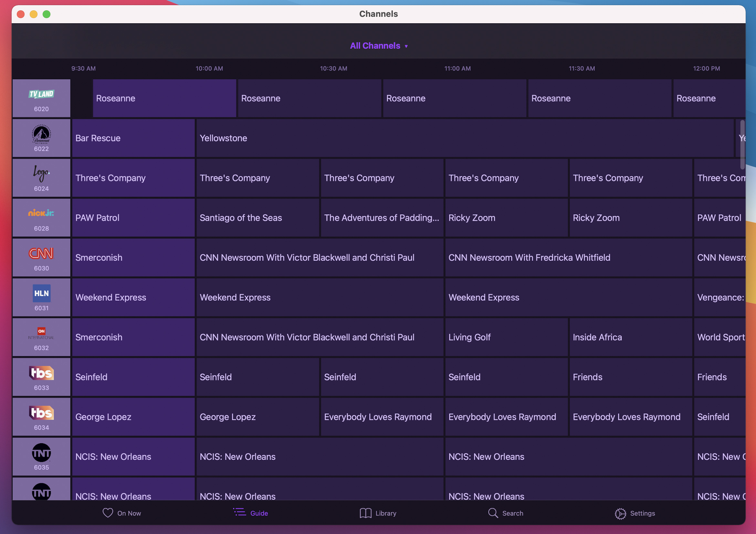This screenshot has height=534, width=756.
Task: Switch to the On Now tab
Action: pos(122,513)
